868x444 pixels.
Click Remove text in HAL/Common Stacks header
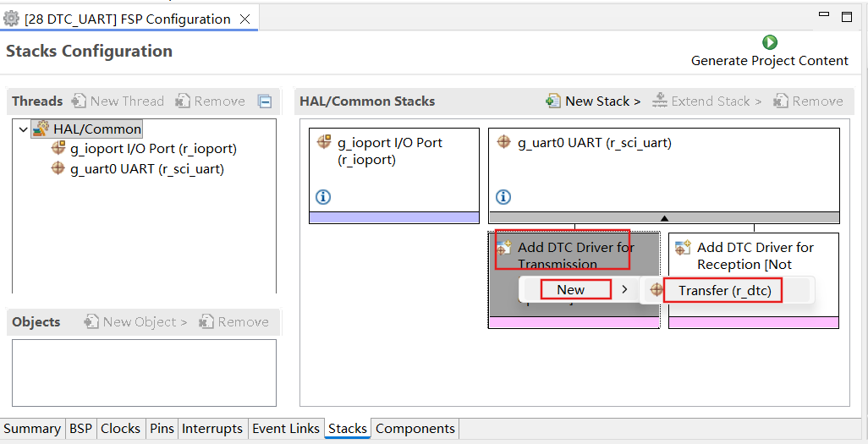coord(817,101)
